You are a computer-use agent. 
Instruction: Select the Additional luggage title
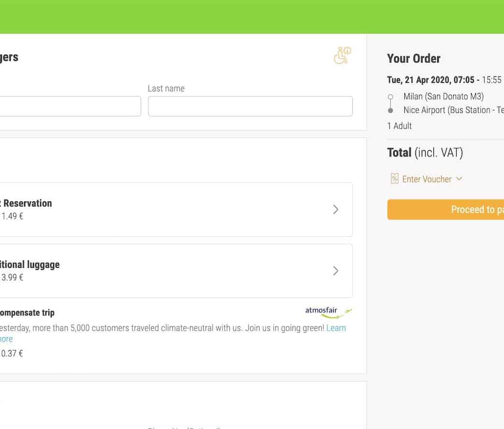click(30, 265)
